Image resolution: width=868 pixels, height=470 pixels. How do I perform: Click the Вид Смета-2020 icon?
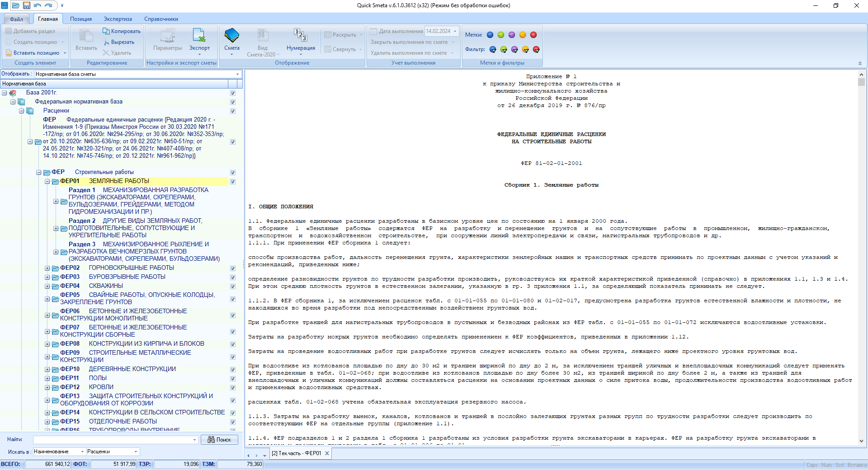coord(262,36)
